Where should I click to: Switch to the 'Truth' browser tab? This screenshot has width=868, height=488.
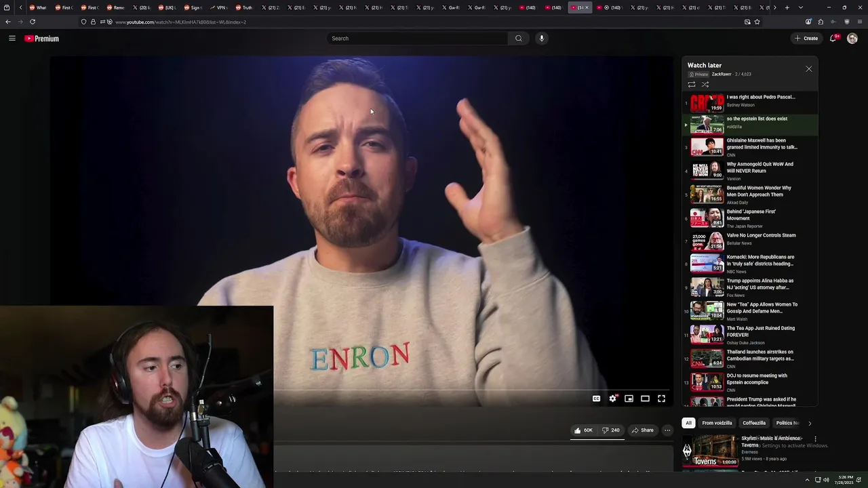click(x=244, y=7)
